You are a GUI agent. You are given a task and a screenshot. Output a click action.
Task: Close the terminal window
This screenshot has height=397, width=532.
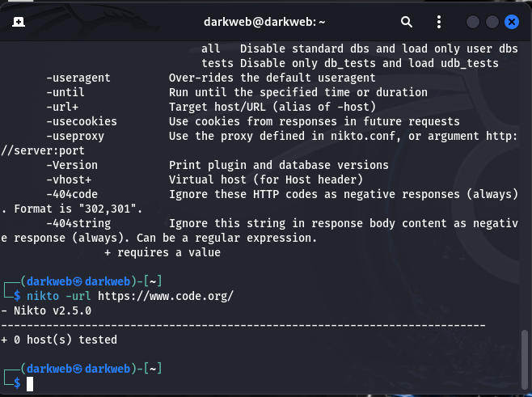(512, 22)
